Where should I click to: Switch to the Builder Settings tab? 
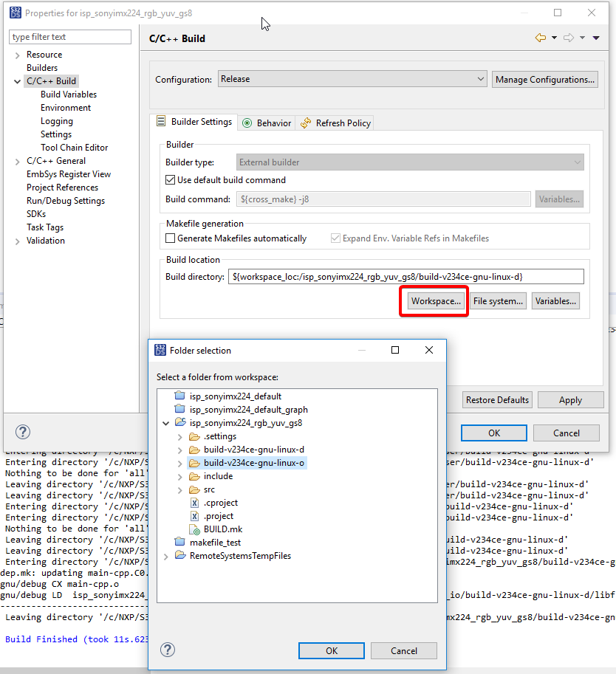point(194,122)
